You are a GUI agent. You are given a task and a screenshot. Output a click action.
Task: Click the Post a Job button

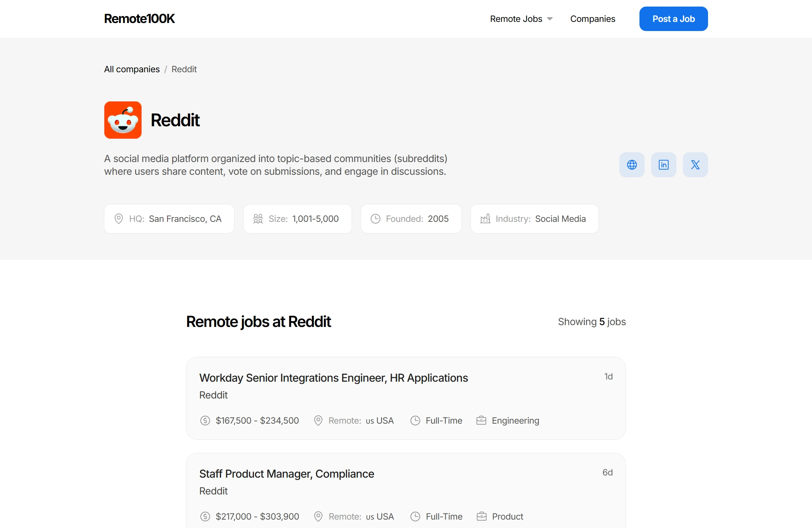point(673,19)
